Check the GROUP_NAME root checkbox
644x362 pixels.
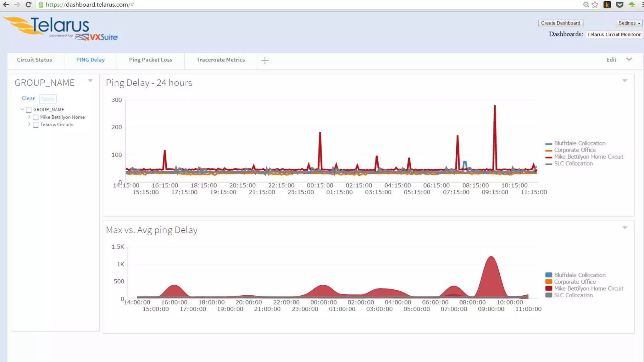point(29,110)
